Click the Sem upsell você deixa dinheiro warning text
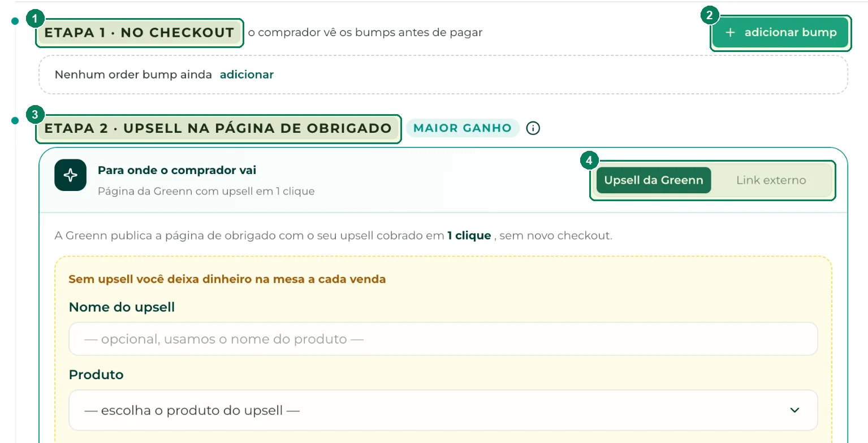 tap(227, 279)
